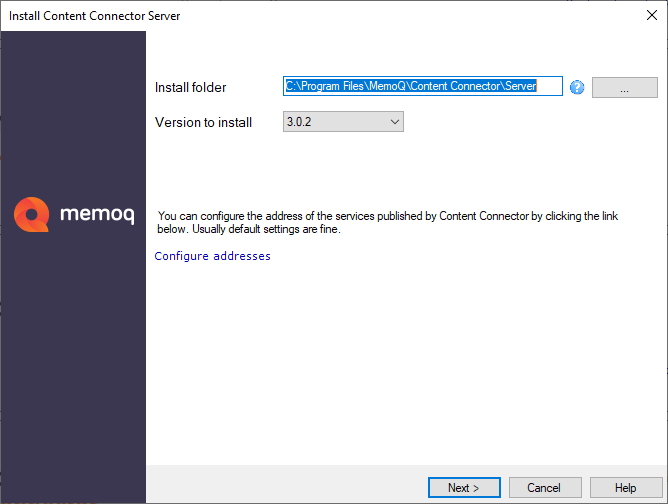Viewport: 668px width, 504px height.
Task: Open the Configure addresses link
Action: (213, 256)
